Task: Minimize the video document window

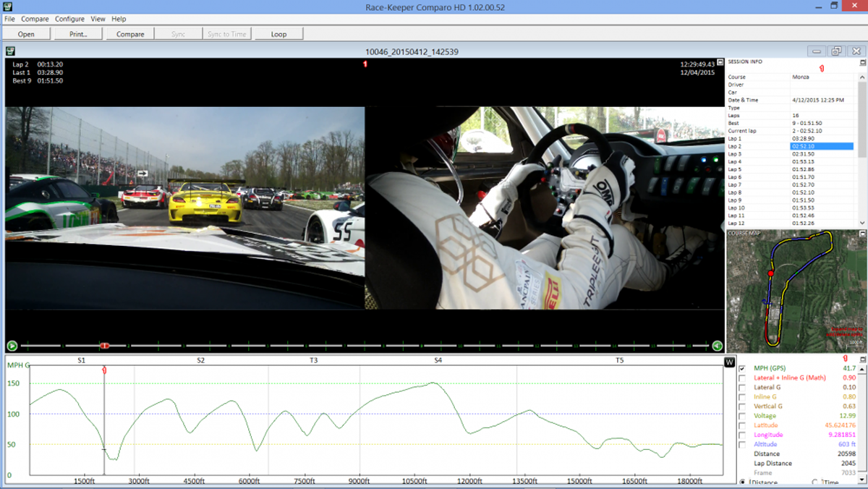Action: pyautogui.click(x=817, y=51)
